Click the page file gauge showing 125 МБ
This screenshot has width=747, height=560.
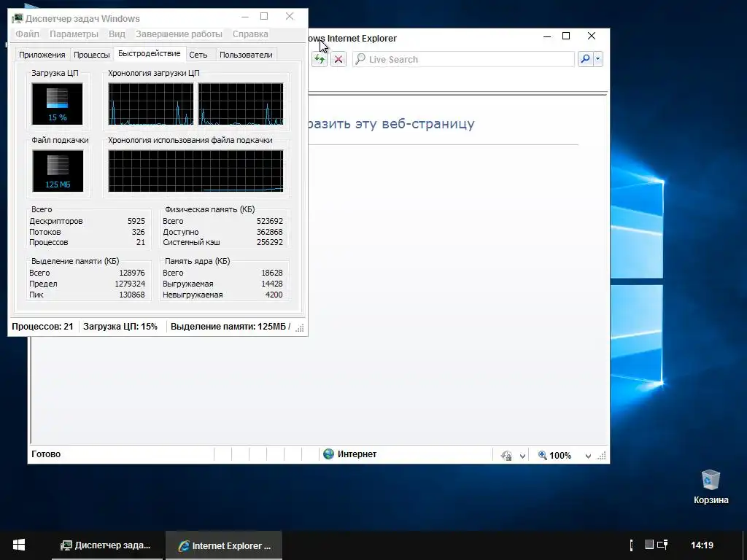coord(58,171)
